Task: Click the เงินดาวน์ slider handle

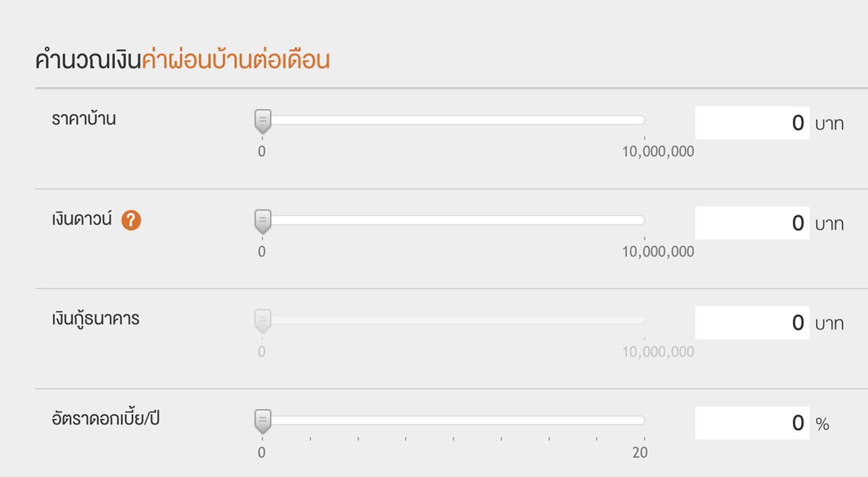Action: click(261, 219)
